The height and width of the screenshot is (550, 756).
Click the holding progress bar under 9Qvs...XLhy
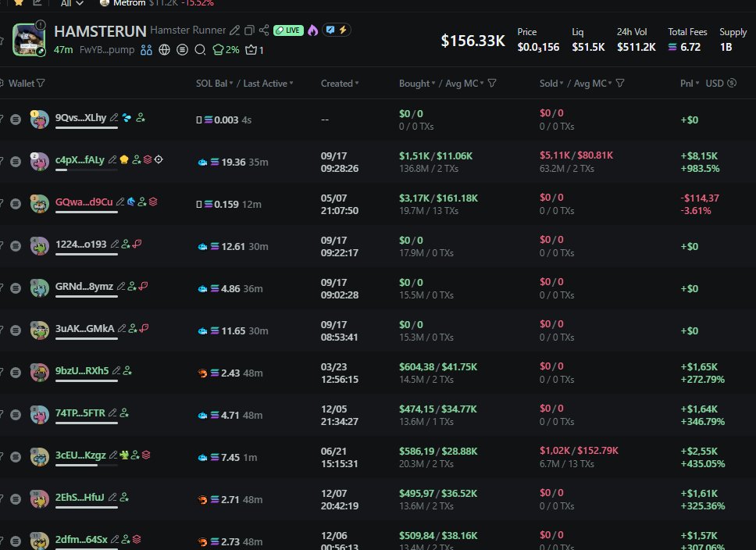[87, 128]
